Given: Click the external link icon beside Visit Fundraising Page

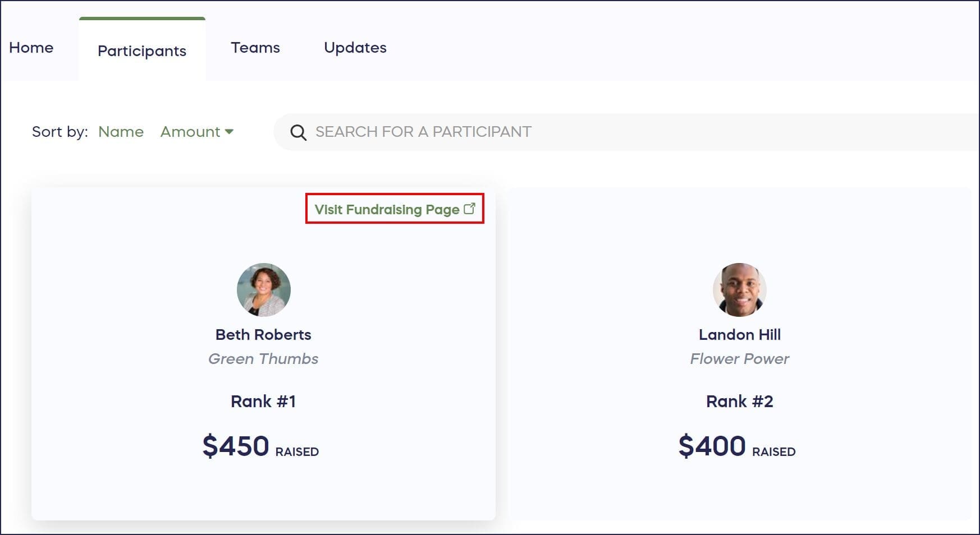Looking at the screenshot, I should tap(470, 209).
